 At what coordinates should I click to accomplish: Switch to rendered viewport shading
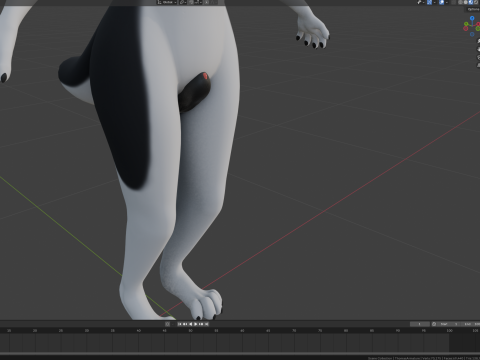[476, 2]
